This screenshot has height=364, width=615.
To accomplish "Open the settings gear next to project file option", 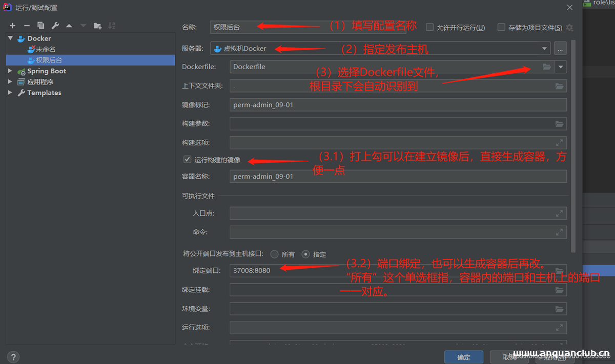I will pyautogui.click(x=569, y=28).
